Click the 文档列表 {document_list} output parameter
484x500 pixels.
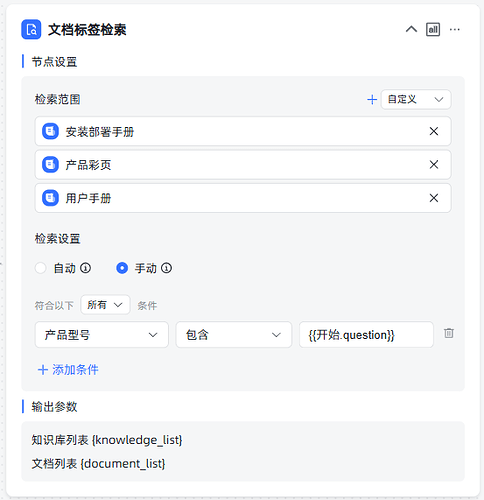coord(98,463)
